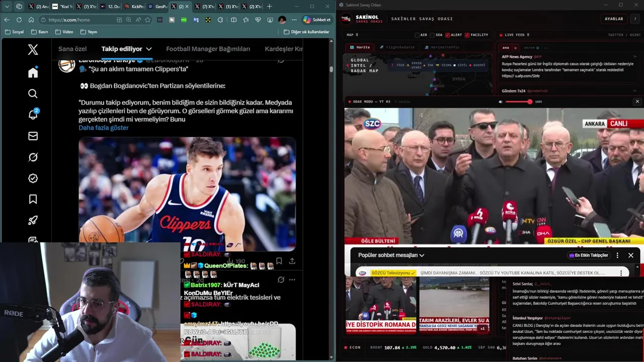Viewport: 644px width, 362px height.
Task: Open the browser profile avatar
Action: [282, 20]
